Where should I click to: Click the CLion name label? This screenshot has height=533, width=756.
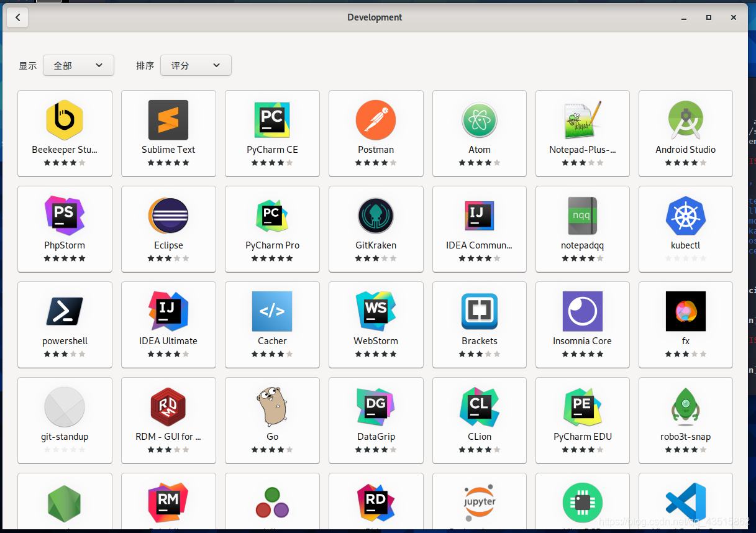click(480, 437)
